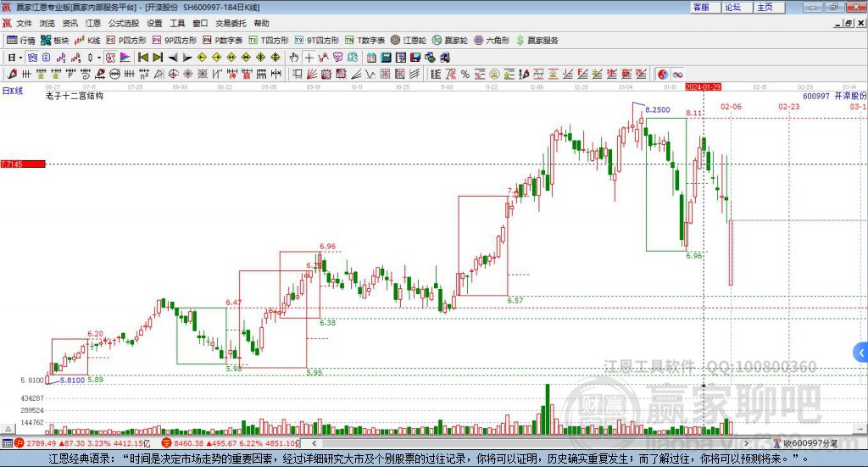Click the save floppy disk icon

pos(415,58)
